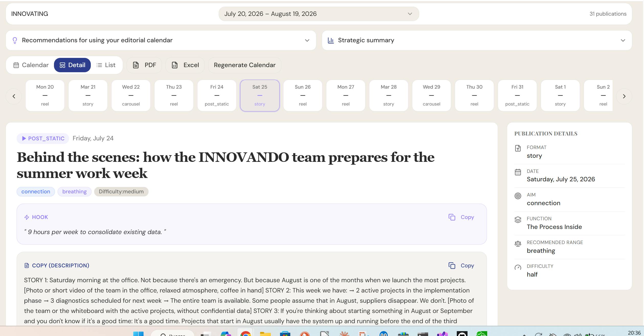644x336 pixels.
Task: Copy the description text
Action: tap(461, 266)
